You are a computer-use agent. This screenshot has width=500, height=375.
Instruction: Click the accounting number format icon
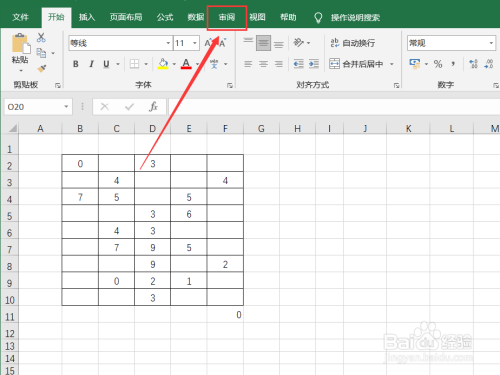coord(415,64)
